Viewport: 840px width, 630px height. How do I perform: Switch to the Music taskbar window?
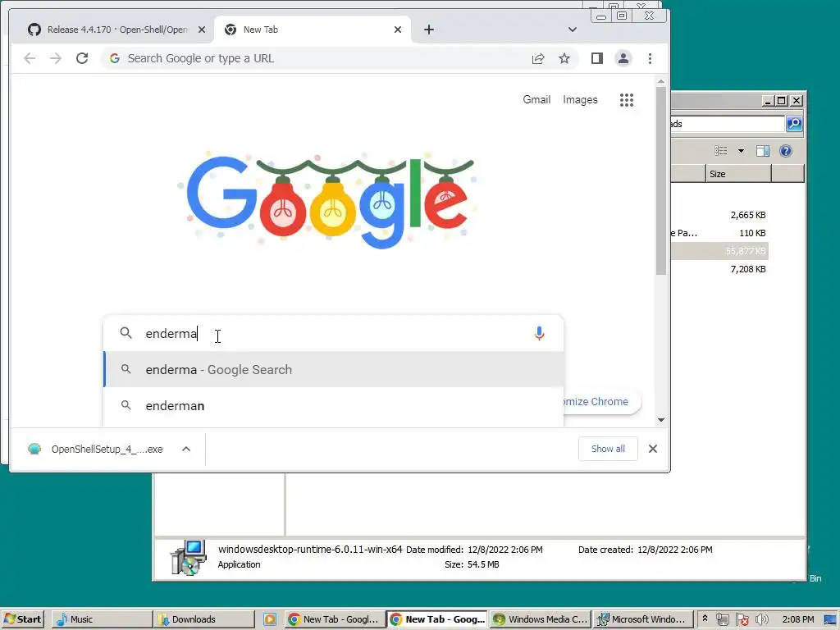(103, 619)
